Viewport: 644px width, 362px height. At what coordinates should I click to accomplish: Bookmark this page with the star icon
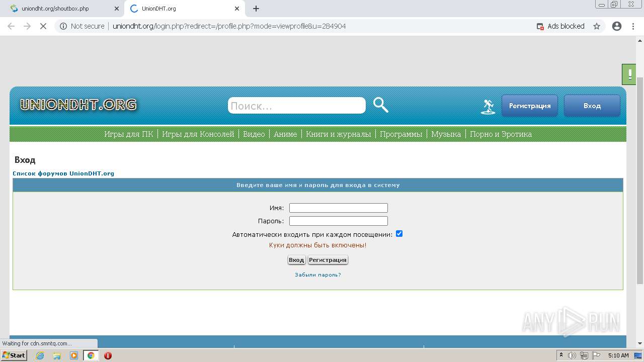597,26
